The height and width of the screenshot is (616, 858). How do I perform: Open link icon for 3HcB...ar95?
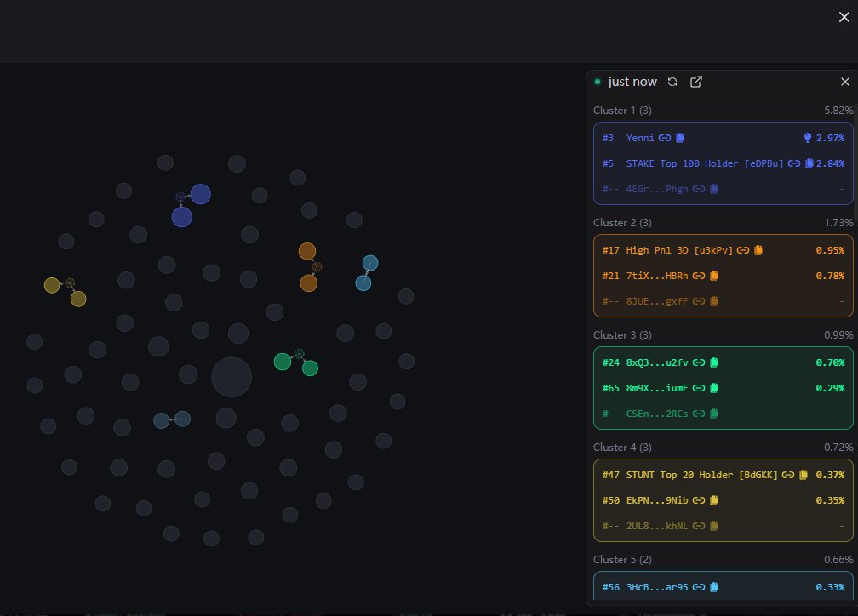[699, 588]
